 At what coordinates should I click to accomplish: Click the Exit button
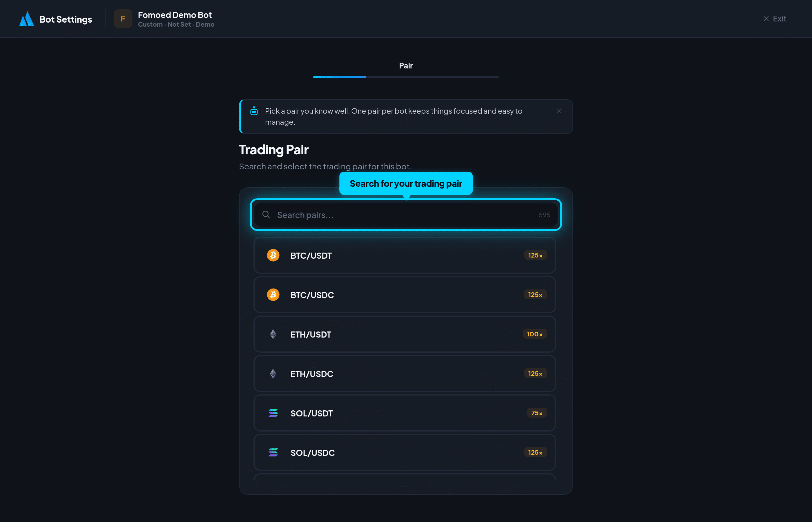[774, 19]
